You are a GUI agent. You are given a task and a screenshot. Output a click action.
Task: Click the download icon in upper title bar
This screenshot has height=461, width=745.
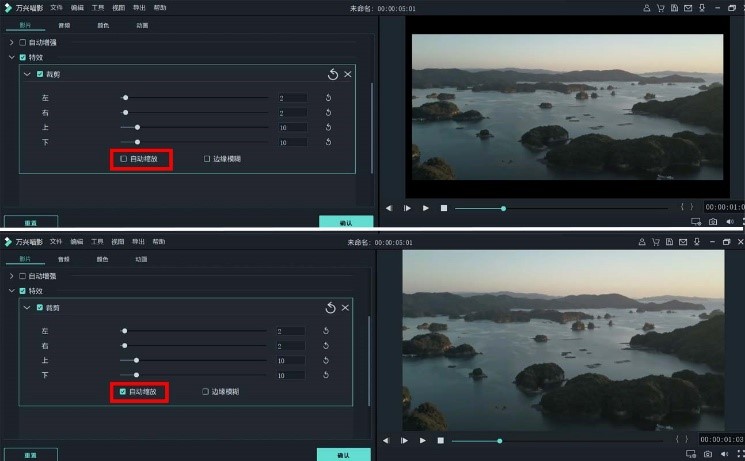[x=702, y=8]
